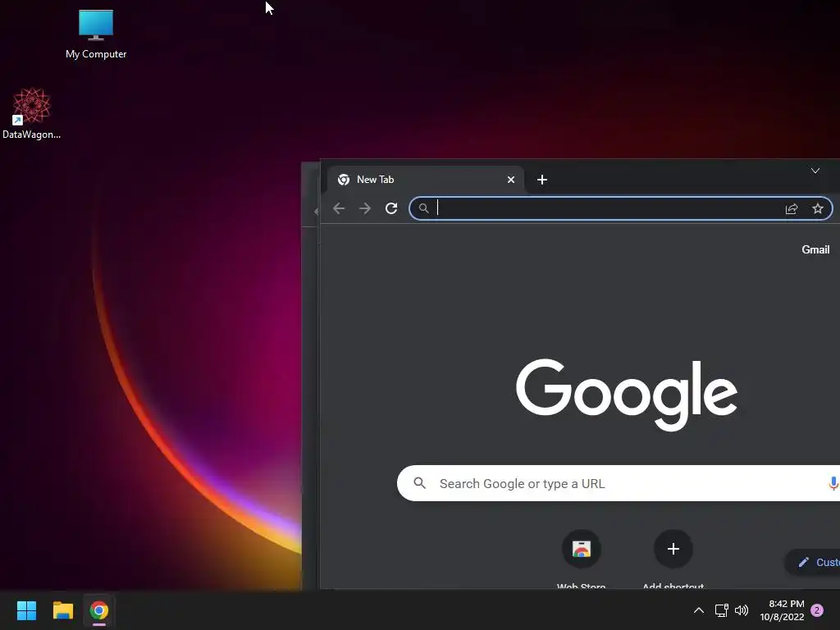Click the network tray icon
The height and width of the screenshot is (630, 840).
(x=722, y=610)
